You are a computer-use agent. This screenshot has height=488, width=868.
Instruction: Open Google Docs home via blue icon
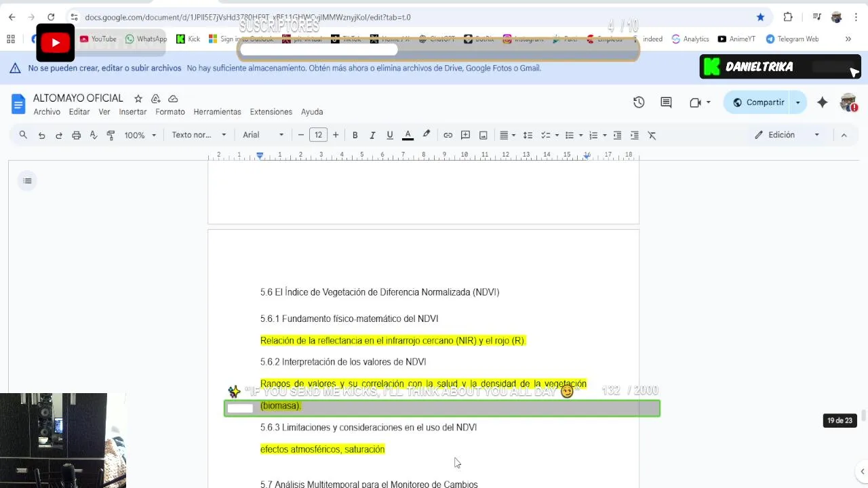18,104
